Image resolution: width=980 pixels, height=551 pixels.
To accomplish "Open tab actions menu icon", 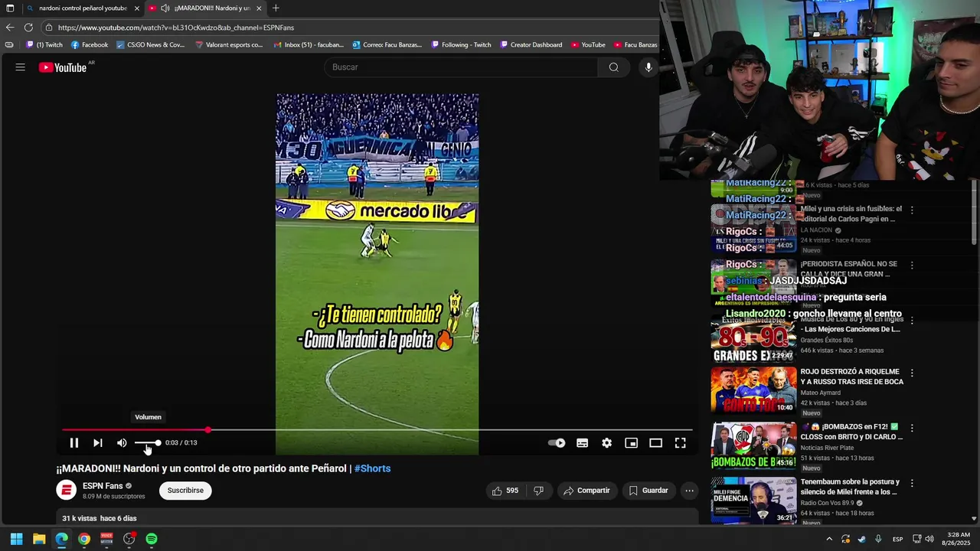I will (10, 8).
